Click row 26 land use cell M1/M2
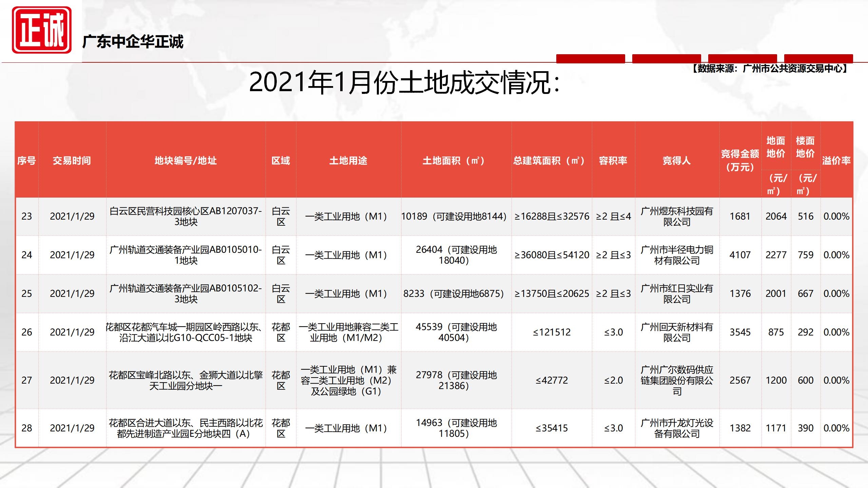Image resolution: width=868 pixels, height=488 pixels. (x=348, y=332)
